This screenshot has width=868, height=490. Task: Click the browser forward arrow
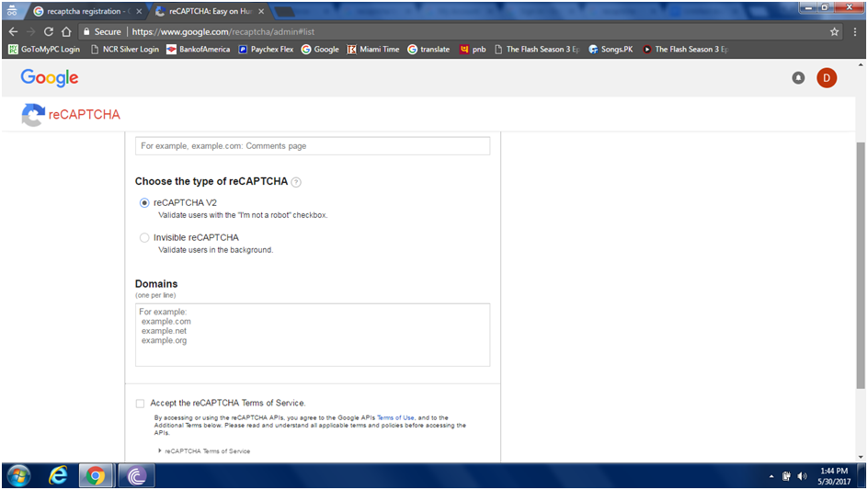click(x=31, y=31)
